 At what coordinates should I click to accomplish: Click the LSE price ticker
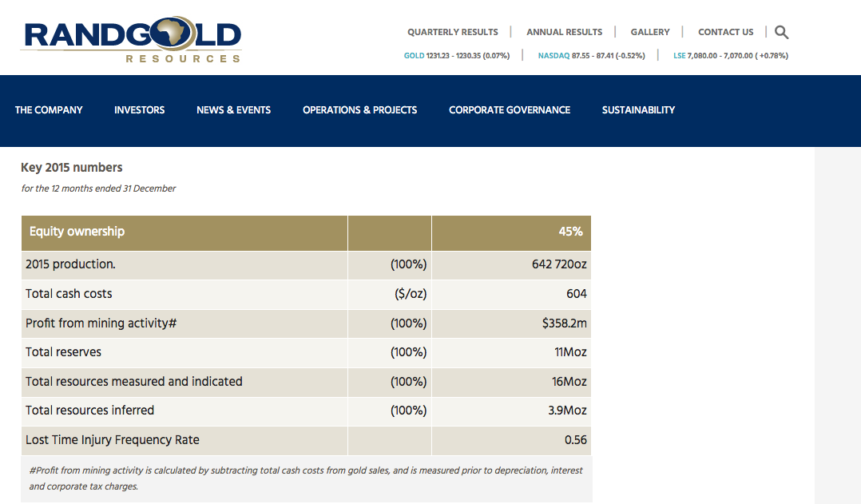731,55
